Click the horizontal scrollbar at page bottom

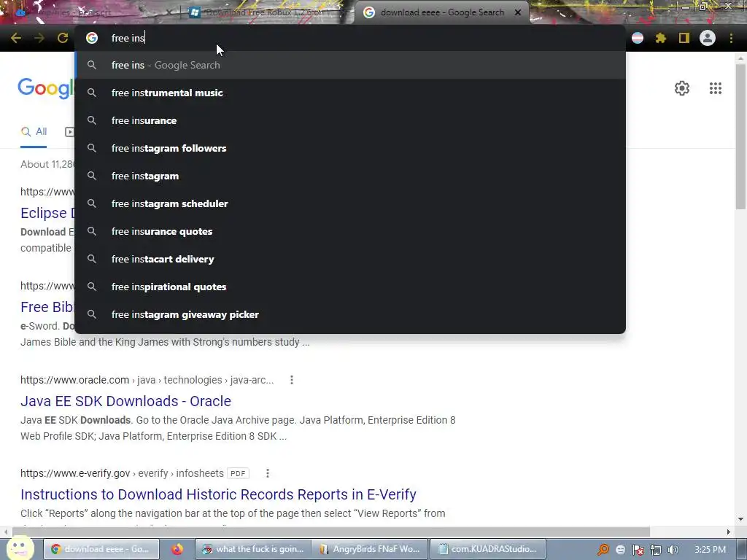tap(331, 532)
